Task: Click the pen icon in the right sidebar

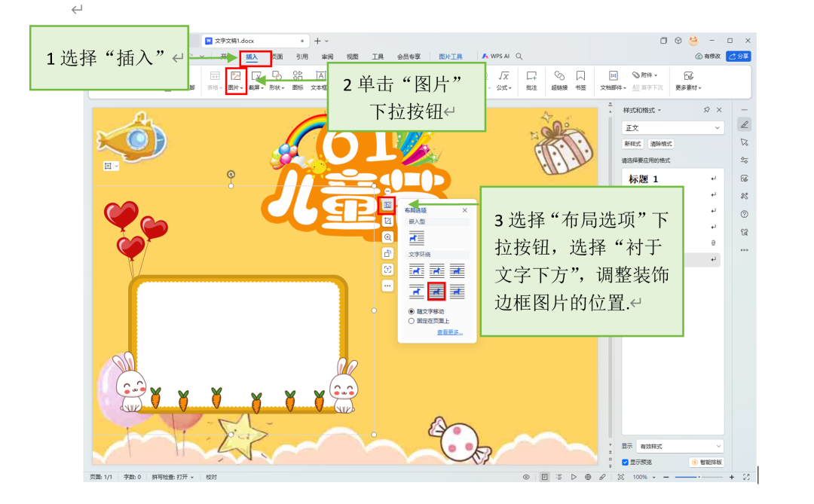Action: pos(745,124)
